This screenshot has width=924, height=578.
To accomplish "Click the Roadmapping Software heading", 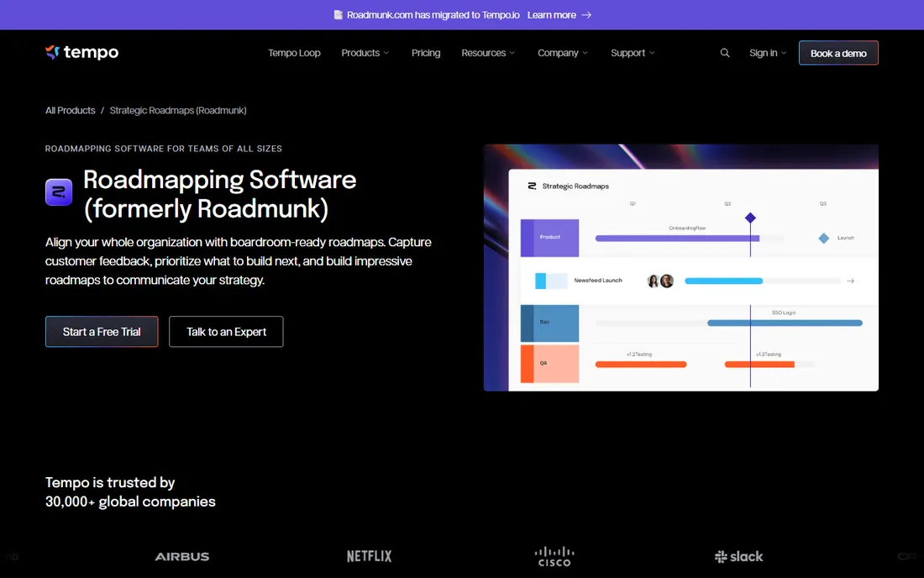I will 220,194.
